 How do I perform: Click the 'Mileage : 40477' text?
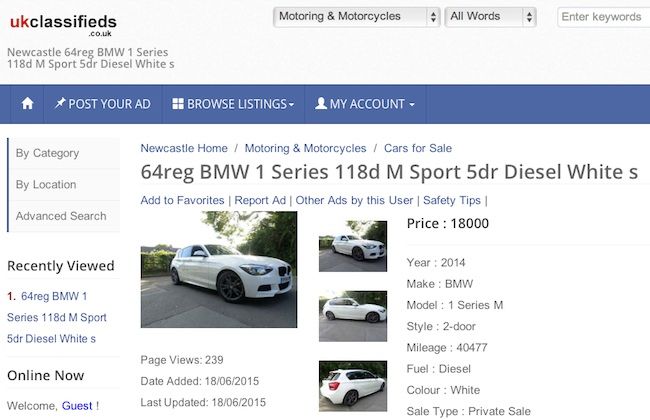[447, 348]
